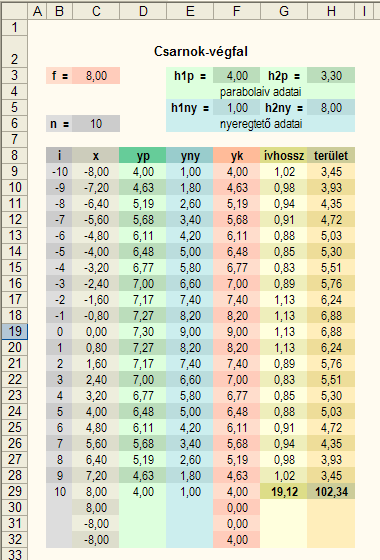Screen dimensions: 380x560
Task: Click the h1p value 4,00
Action: (237, 76)
